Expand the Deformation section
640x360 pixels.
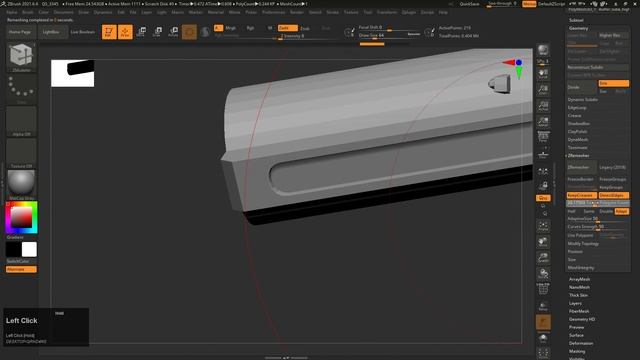(581, 343)
